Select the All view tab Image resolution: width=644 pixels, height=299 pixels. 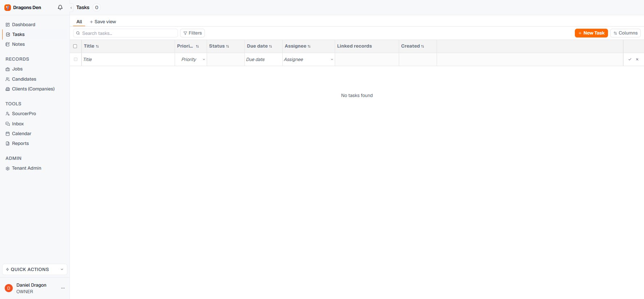79,22
